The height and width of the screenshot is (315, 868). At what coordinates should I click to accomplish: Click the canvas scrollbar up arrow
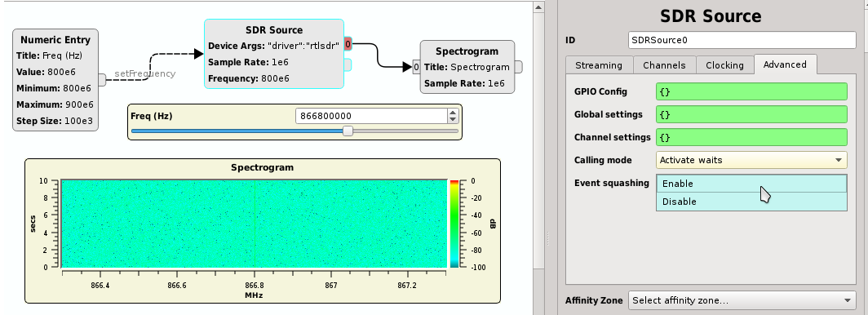coord(538,7)
